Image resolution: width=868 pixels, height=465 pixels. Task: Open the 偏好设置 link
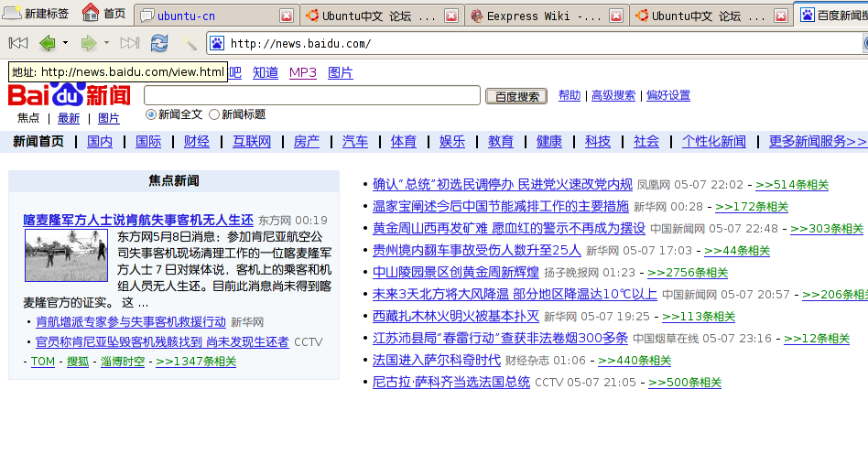668,95
